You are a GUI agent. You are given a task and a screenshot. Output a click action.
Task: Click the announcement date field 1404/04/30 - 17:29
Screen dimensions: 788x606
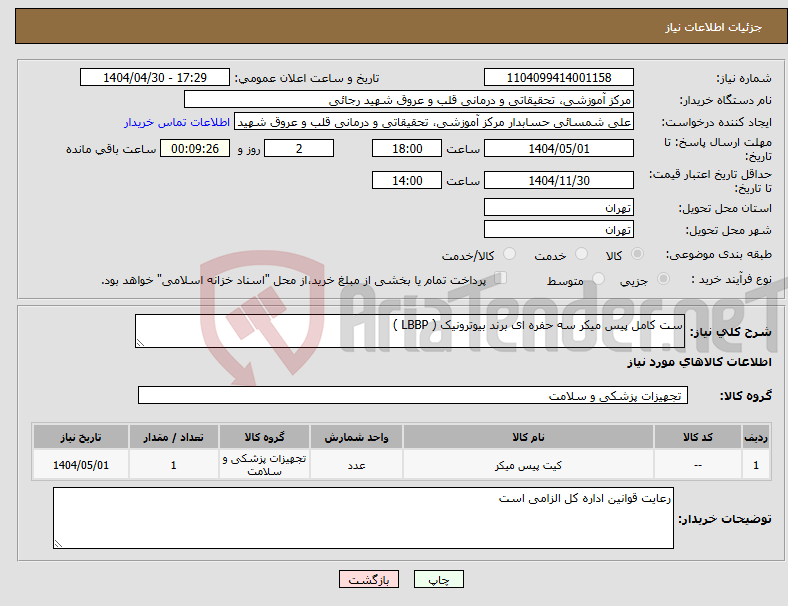pos(155,78)
